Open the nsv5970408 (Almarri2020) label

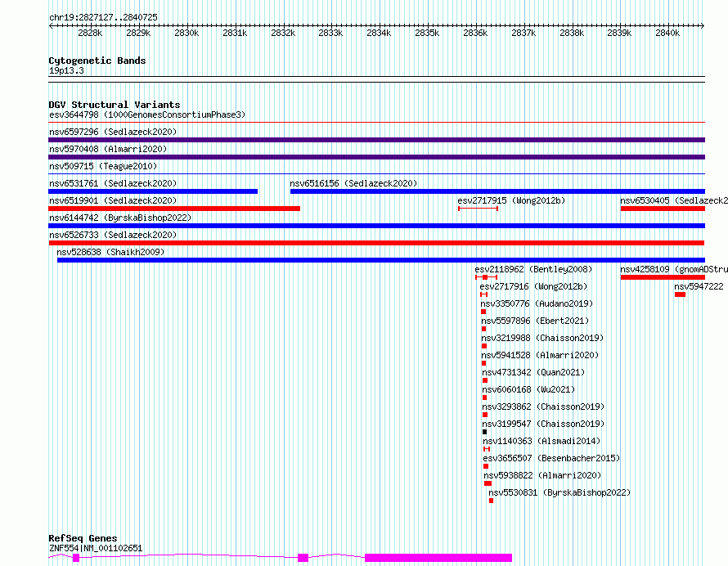click(108, 149)
